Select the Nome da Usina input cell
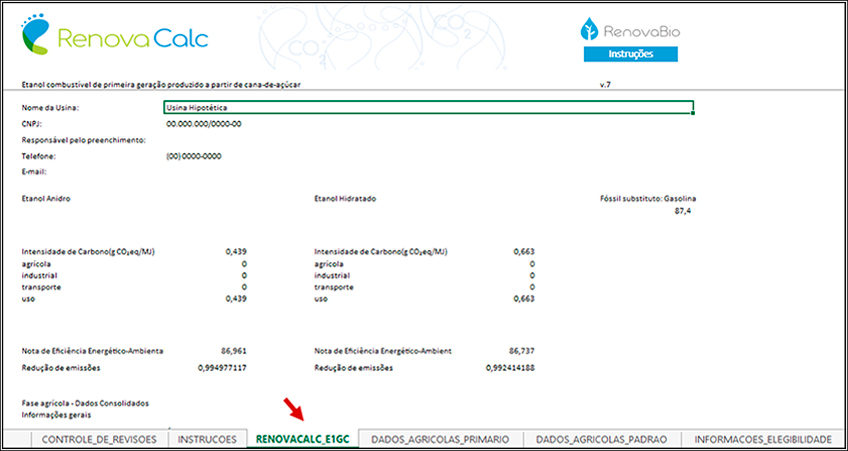Screen dimensions: 848x451 427,107
